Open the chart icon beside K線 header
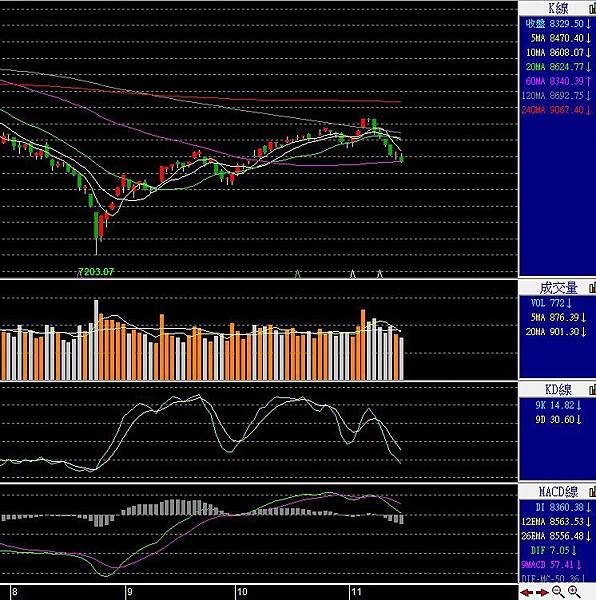 click(x=592, y=8)
